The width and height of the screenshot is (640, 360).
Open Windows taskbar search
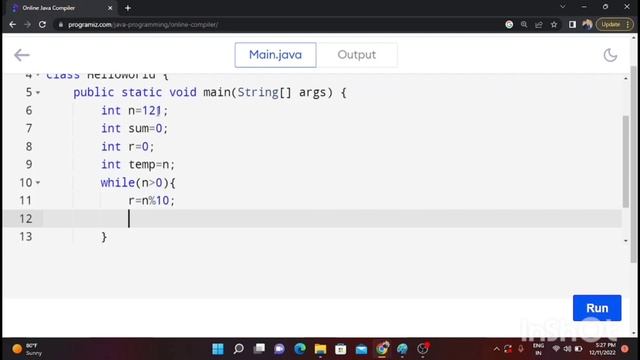coord(238,349)
